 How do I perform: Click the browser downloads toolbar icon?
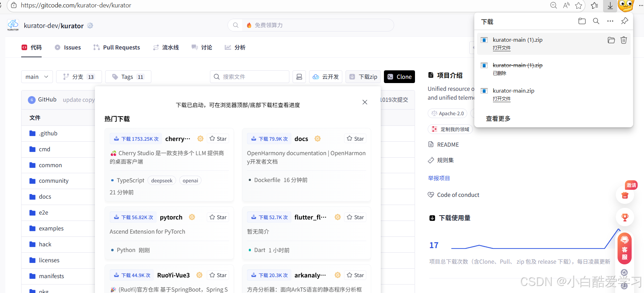click(x=610, y=6)
